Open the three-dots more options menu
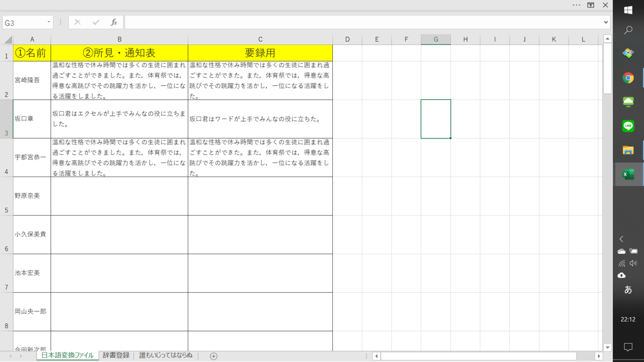Viewport: 644px width, 362px height. tap(576, 5)
